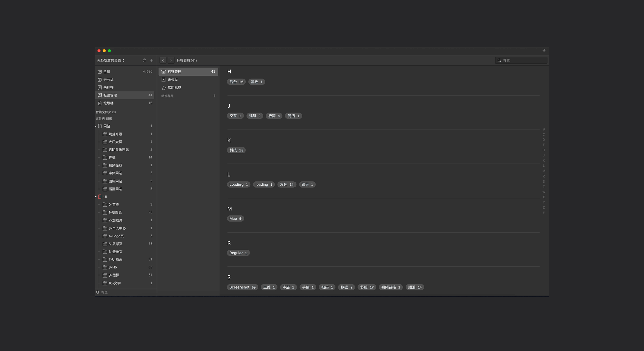This screenshot has width=644, height=351.
Task: Jump to letter B in alphabet index
Action: click(x=544, y=129)
